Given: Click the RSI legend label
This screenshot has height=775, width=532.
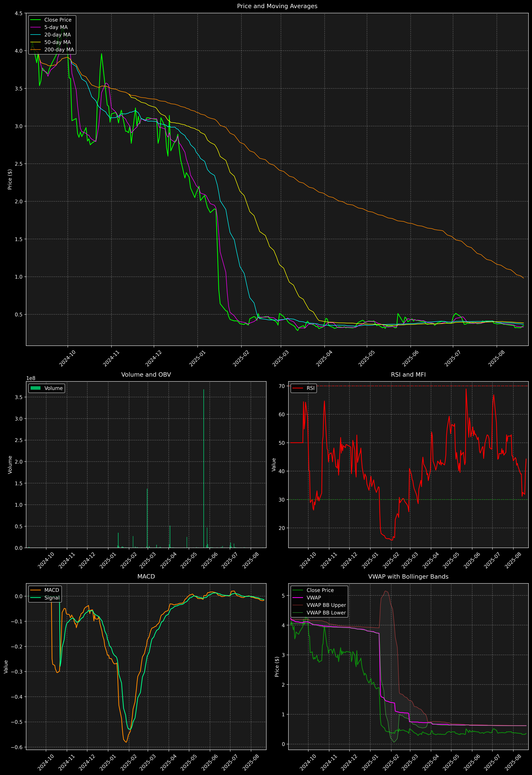Looking at the screenshot, I should click(x=310, y=388).
